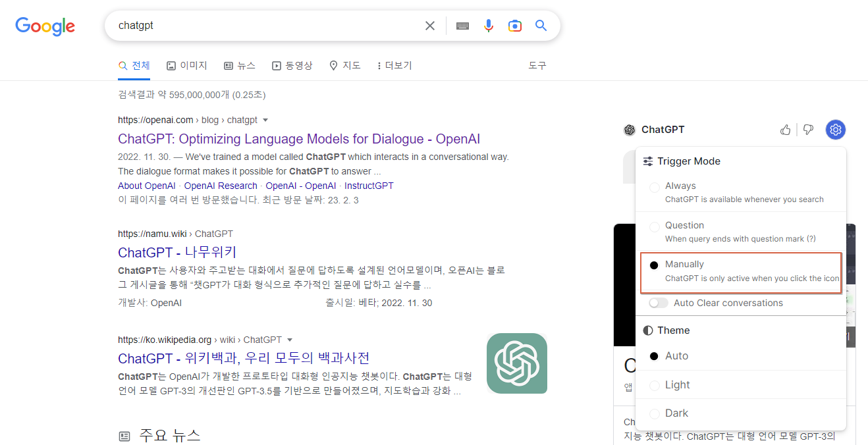Open the InstructGPT sitelink

[x=369, y=186]
